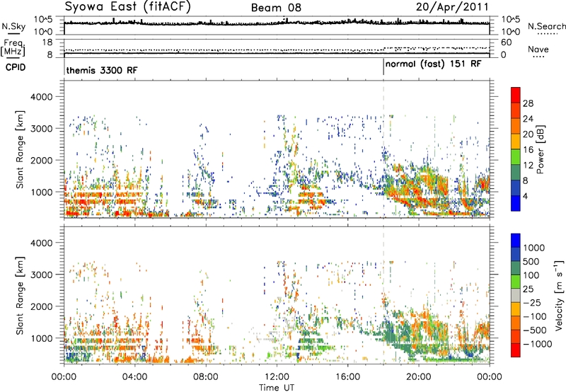This screenshot has height=392, width=566.
Task: Click the date '20/Apr/2011'
Action: (452, 7)
